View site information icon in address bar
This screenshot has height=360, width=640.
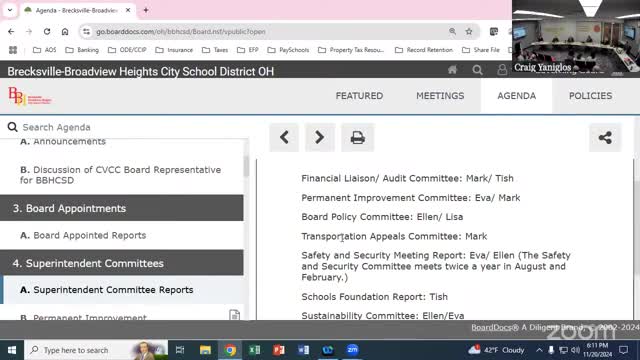tap(86, 31)
